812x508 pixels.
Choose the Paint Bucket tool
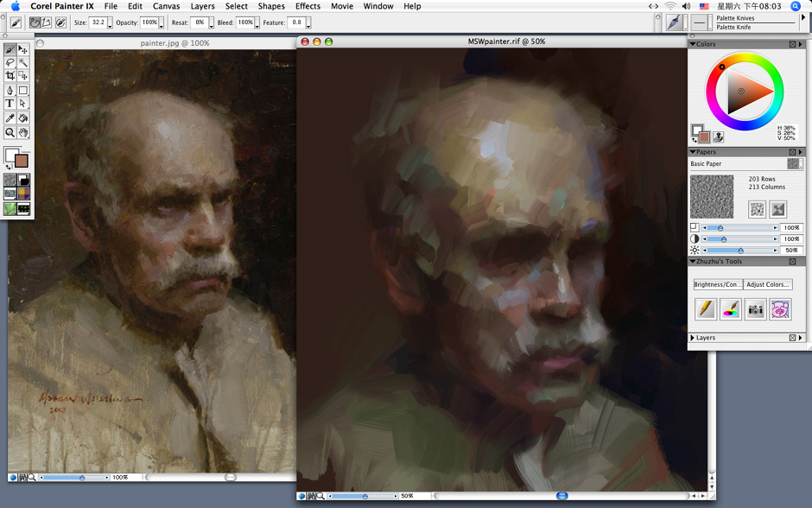click(23, 118)
